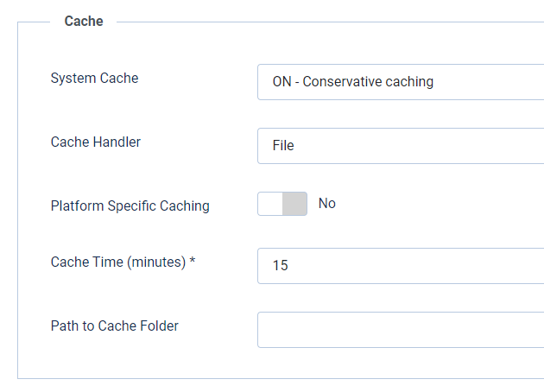
Task: Expand the Cache Handler dropdown
Action: coord(401,146)
